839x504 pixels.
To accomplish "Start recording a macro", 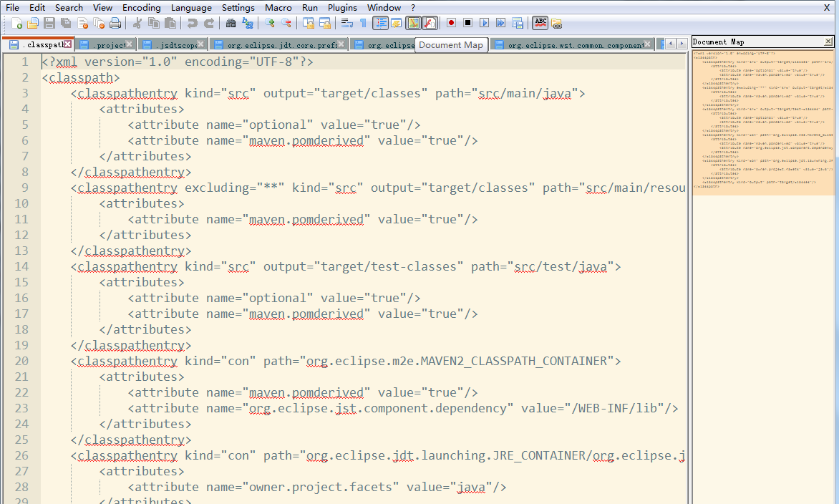I will click(451, 23).
